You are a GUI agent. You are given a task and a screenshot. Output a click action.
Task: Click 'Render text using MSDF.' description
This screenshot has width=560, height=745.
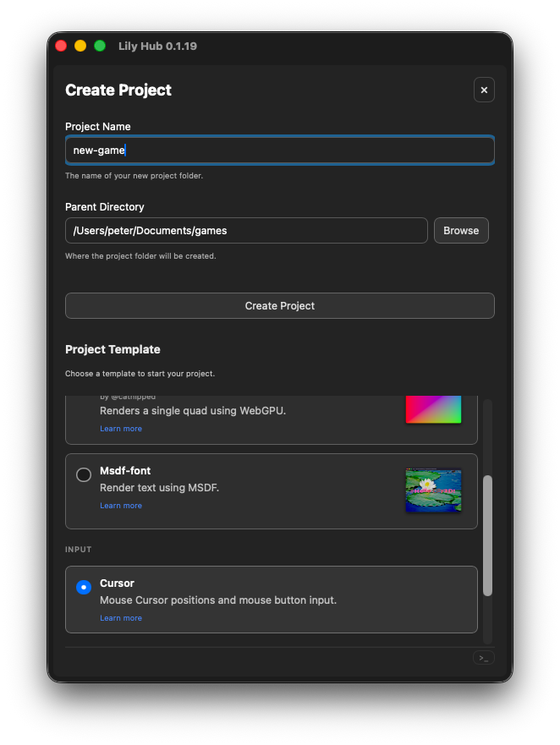coord(159,487)
